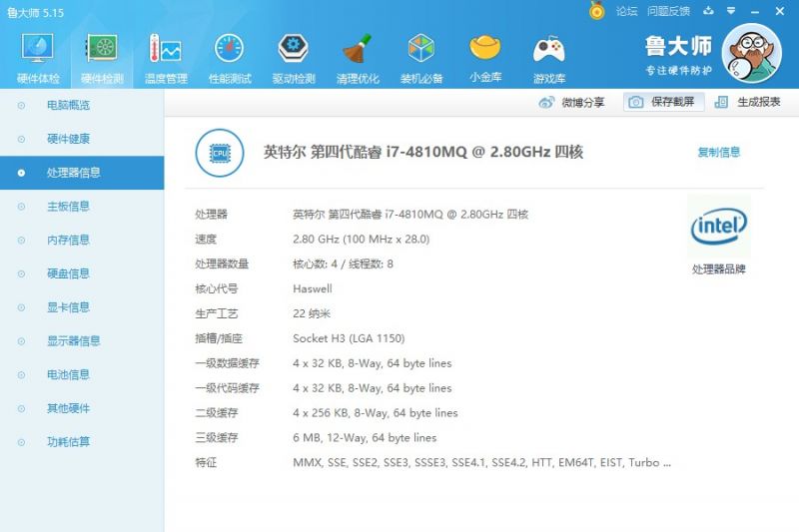The height and width of the screenshot is (532, 799).
Task: Click the gold medal icon in title bar
Action: pos(596,10)
